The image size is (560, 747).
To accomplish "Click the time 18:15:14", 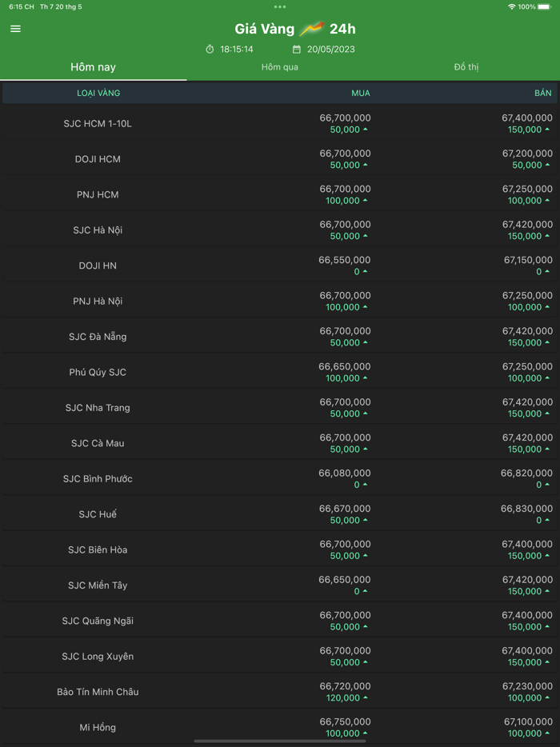I will coord(236,49).
